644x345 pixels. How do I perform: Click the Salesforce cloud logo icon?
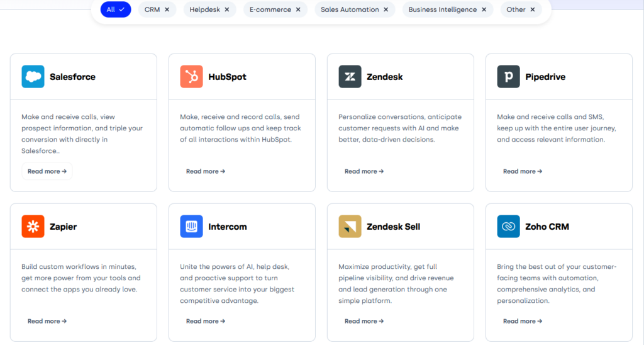click(33, 77)
